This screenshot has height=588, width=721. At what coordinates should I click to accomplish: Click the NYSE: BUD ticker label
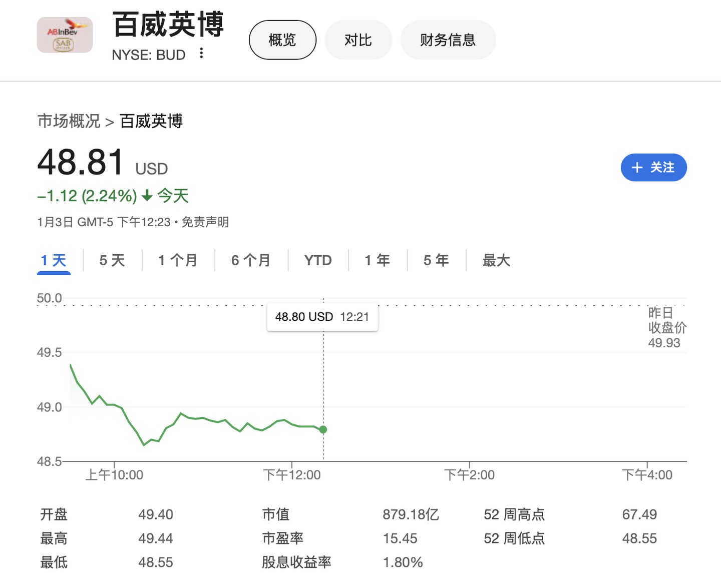click(x=149, y=55)
